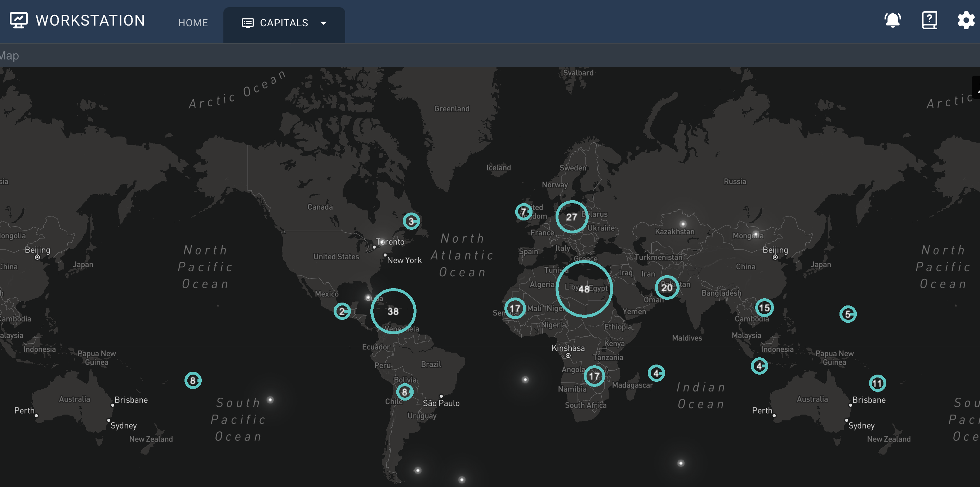The image size is (980, 487).
Task: Open the help guide book icon
Action: pyautogui.click(x=929, y=20)
